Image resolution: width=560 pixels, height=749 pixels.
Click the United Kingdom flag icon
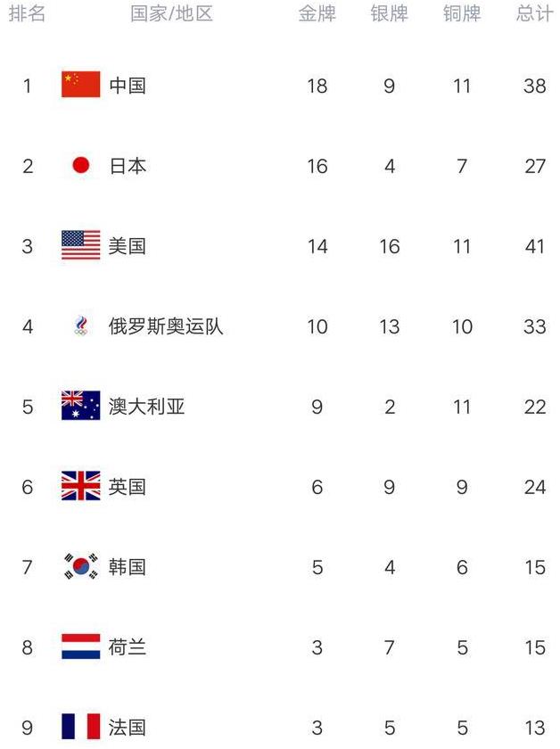[80, 487]
